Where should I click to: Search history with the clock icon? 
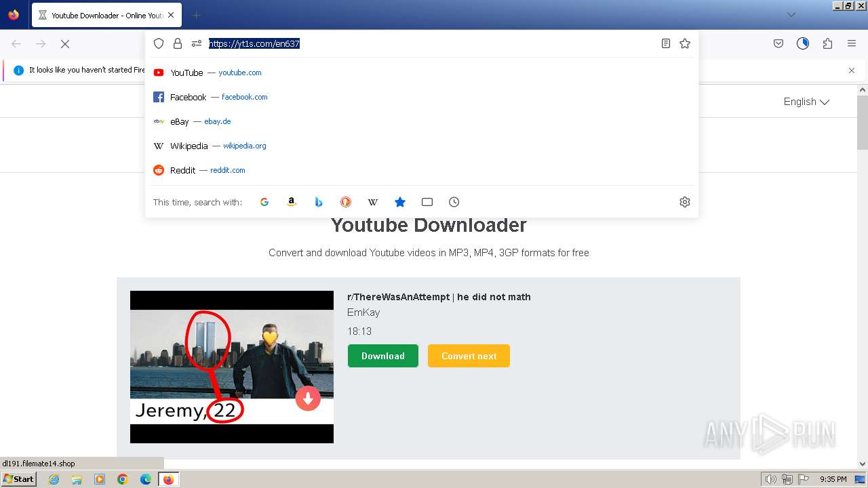[x=454, y=202]
